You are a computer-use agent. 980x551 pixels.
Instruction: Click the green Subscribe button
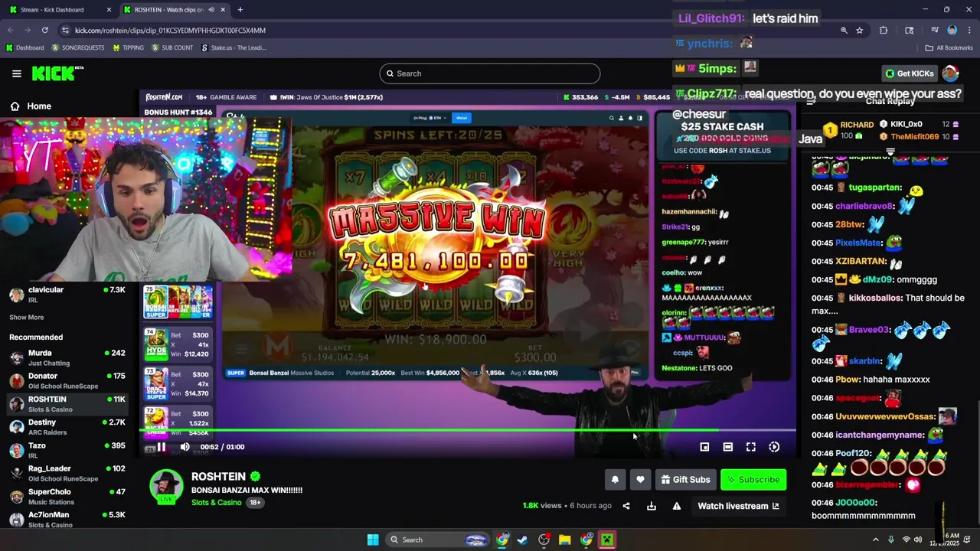pyautogui.click(x=753, y=480)
